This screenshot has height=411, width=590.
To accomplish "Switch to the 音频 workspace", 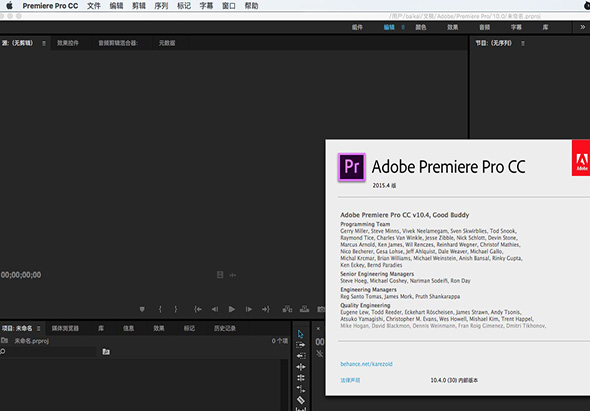I will pos(485,27).
